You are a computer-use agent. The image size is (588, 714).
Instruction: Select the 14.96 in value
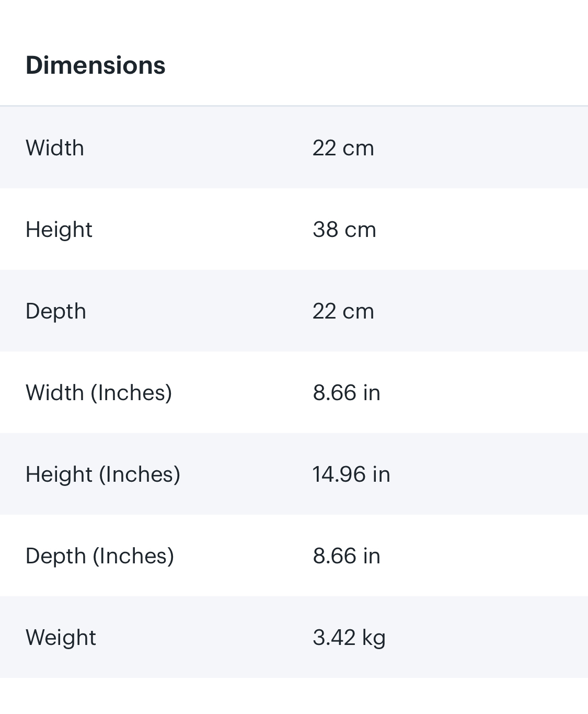(x=351, y=474)
